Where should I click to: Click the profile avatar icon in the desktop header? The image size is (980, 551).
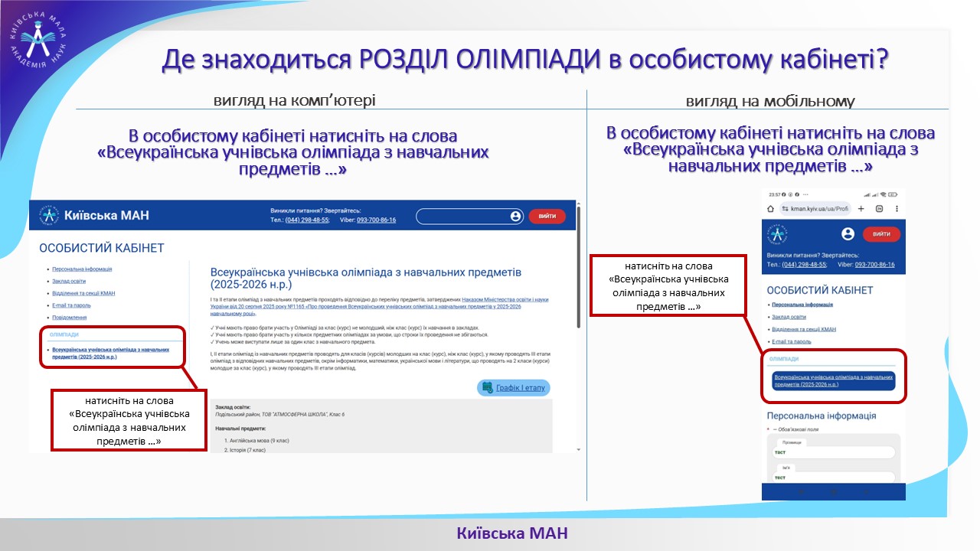[515, 217]
